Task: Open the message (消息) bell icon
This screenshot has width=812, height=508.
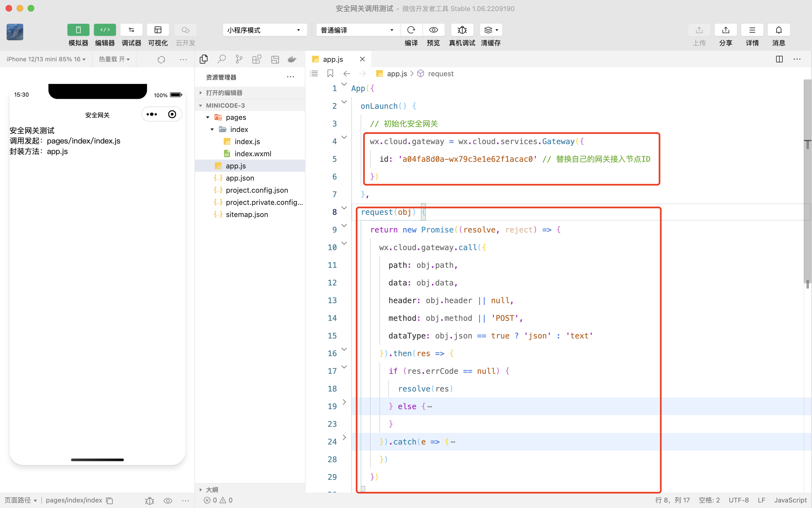Action: [x=778, y=30]
